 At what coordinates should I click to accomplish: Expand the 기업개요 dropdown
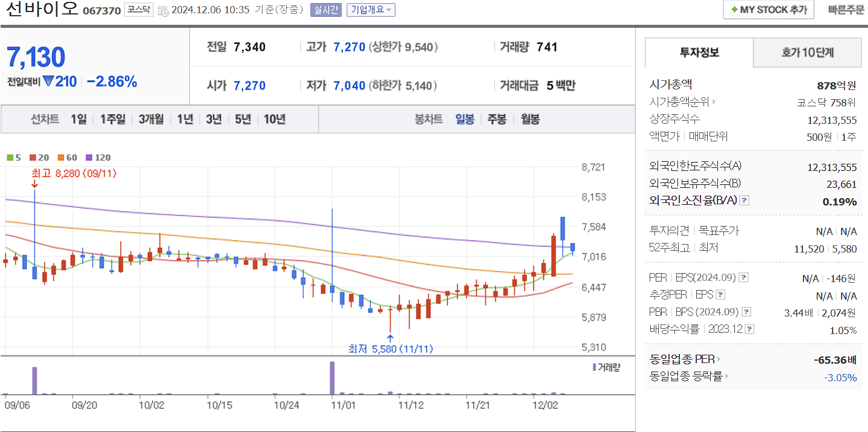pyautogui.click(x=372, y=10)
